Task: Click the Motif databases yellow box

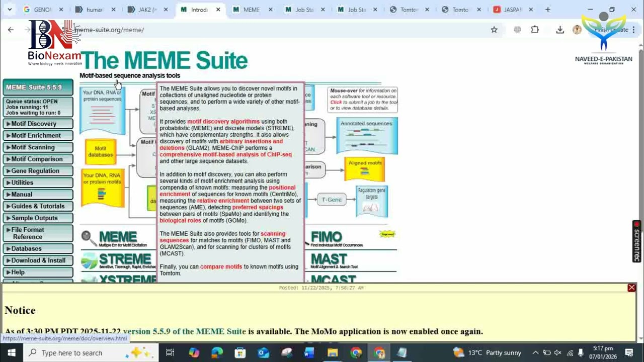Action: (x=101, y=151)
